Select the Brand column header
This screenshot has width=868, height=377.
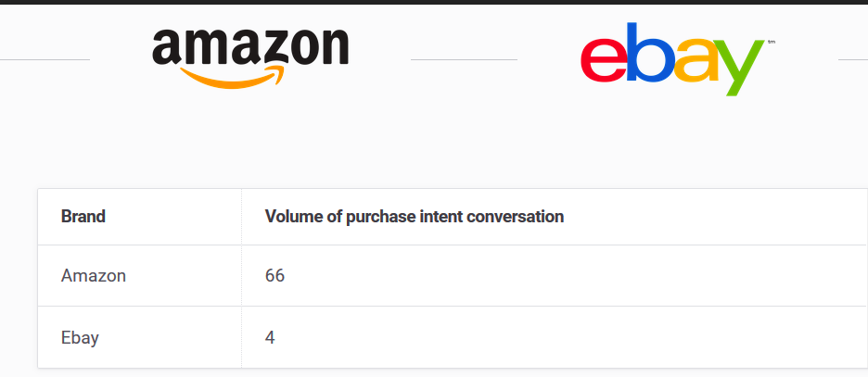coord(83,216)
